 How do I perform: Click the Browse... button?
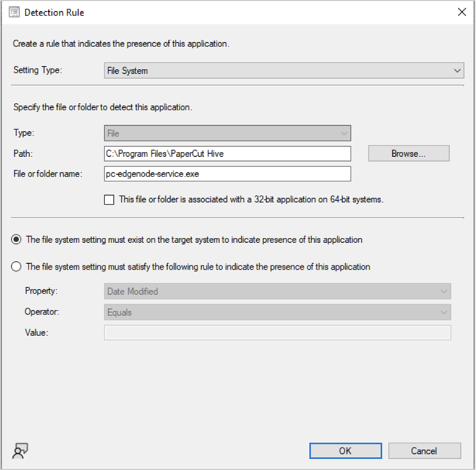pos(408,153)
